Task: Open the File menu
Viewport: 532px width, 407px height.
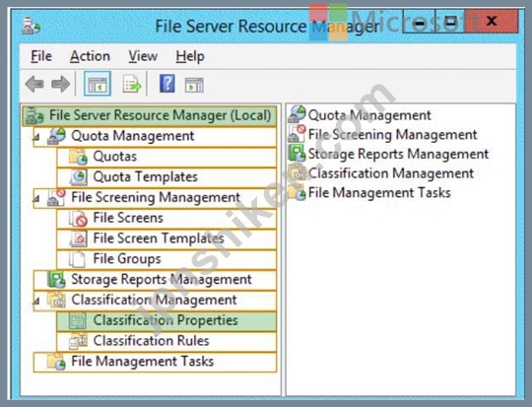Action: pos(41,56)
